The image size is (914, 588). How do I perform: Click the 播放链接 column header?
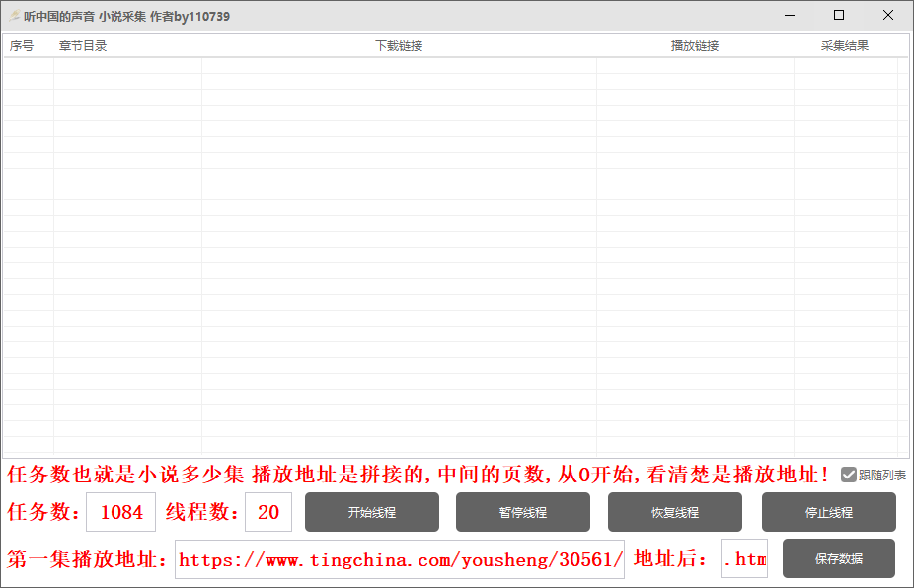(693, 44)
